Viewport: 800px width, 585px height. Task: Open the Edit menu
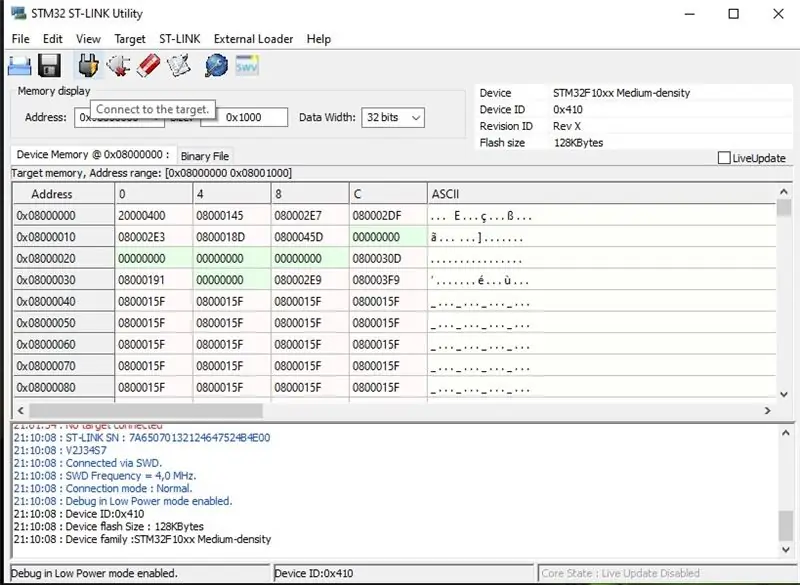click(x=53, y=39)
